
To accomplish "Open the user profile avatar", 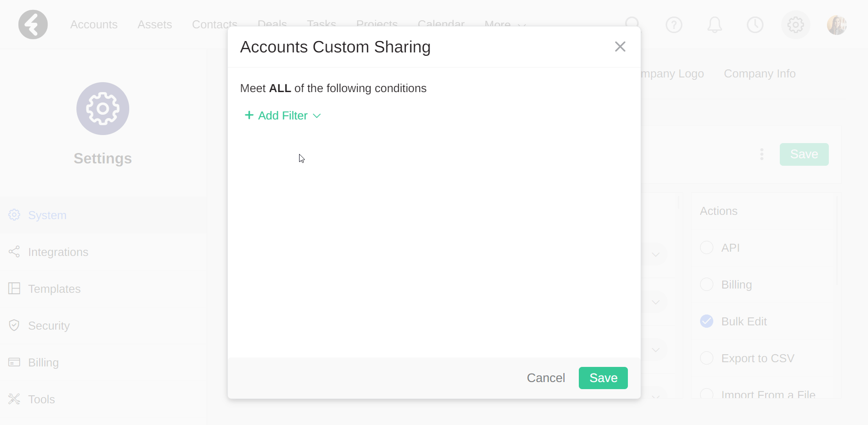I will coord(836,25).
